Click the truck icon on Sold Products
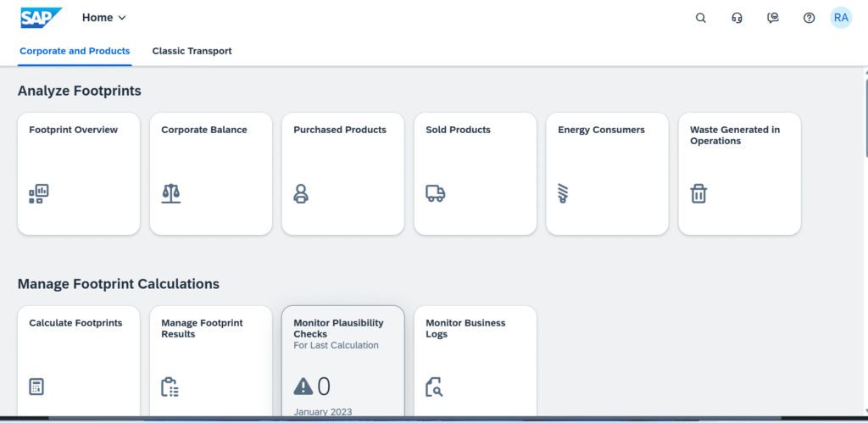This screenshot has width=868, height=423. [435, 194]
